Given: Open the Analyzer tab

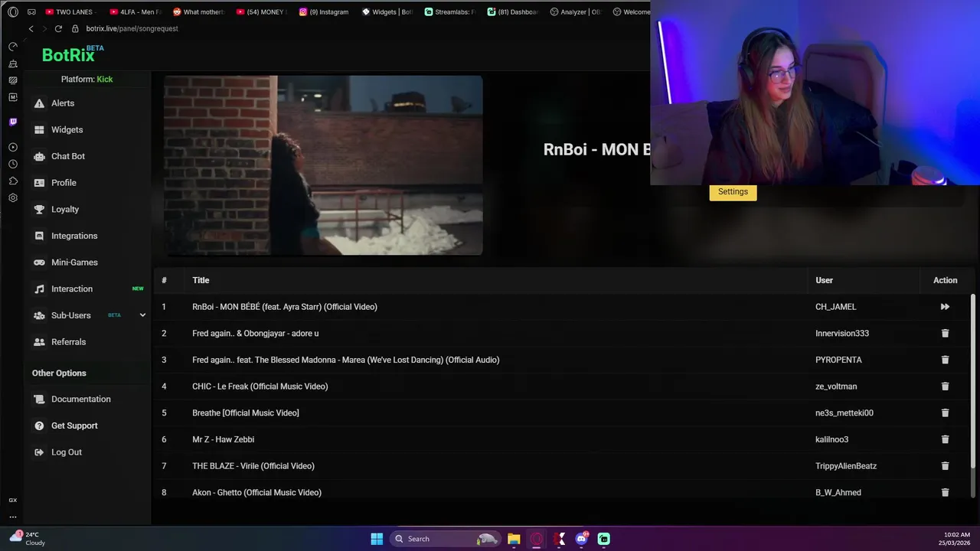Looking at the screenshot, I should coord(576,11).
